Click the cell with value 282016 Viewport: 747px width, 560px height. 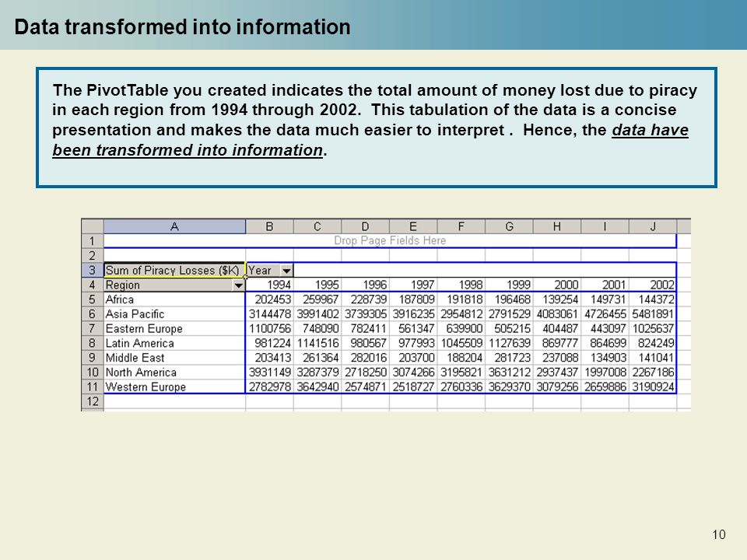[366, 358]
